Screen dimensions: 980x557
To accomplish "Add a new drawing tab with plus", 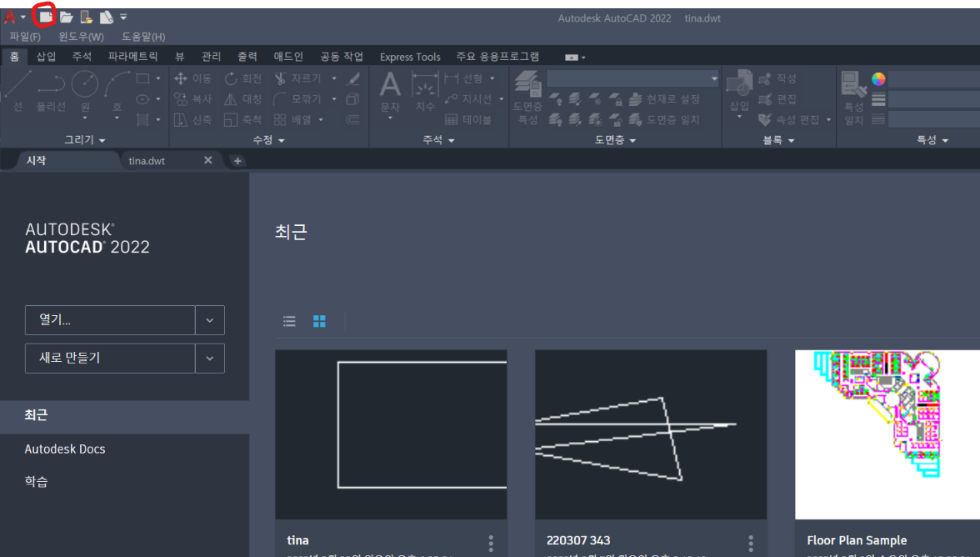I will pyautogui.click(x=237, y=161).
